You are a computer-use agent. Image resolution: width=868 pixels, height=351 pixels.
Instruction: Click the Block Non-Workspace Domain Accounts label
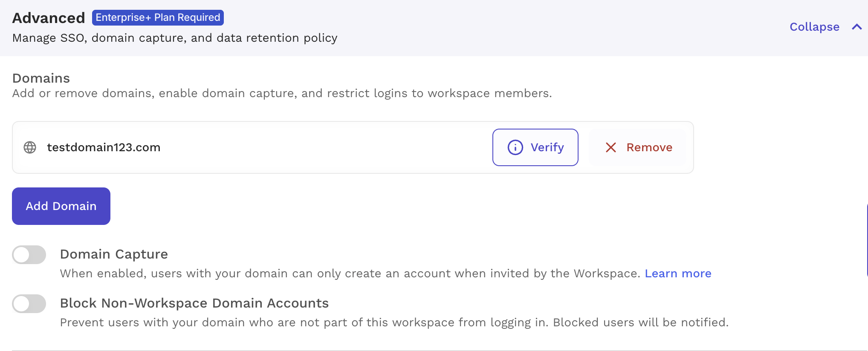pyautogui.click(x=194, y=303)
